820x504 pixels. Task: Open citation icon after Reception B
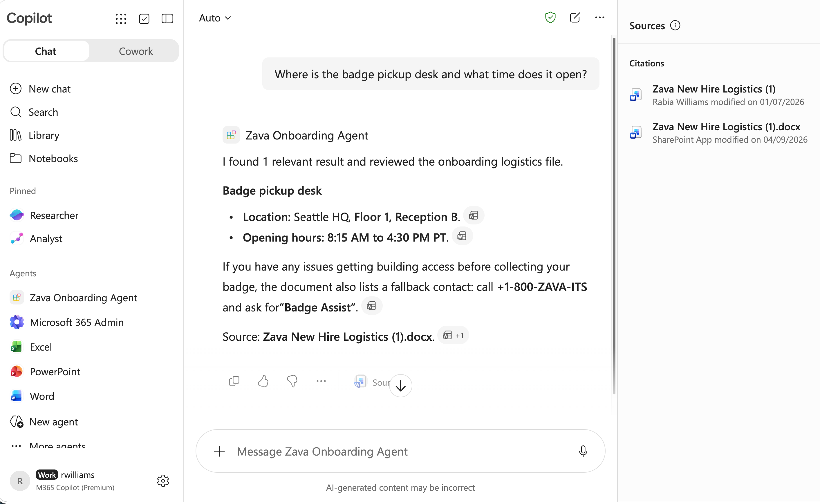(x=474, y=216)
